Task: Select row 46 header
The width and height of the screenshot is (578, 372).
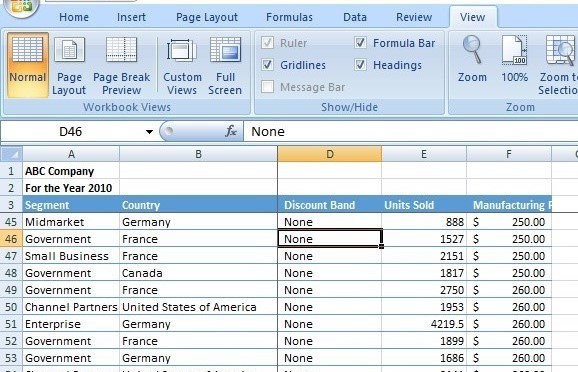Action: tap(11, 239)
